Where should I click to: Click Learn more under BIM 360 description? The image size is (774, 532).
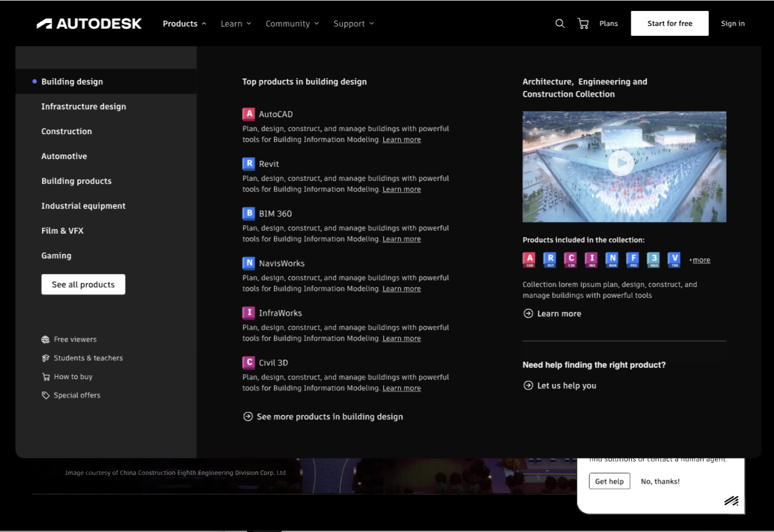point(401,239)
